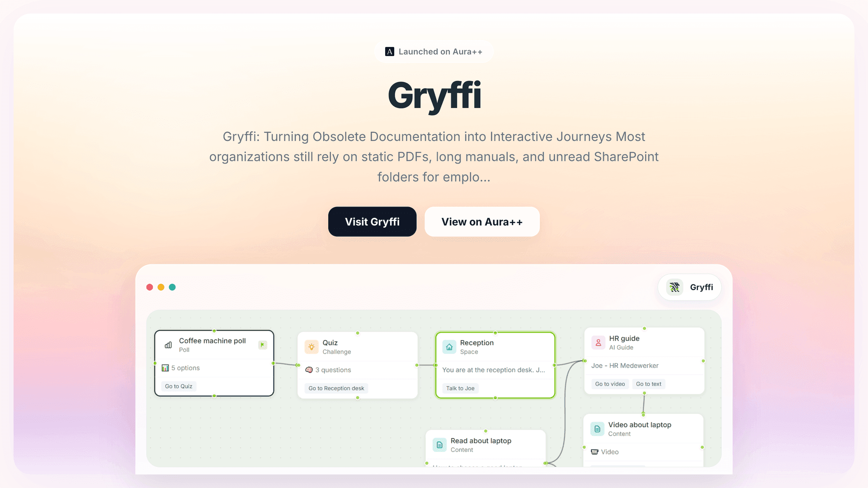Screen dimensions: 868x488
Task: Click the 3 questions text
Action: 333,370
